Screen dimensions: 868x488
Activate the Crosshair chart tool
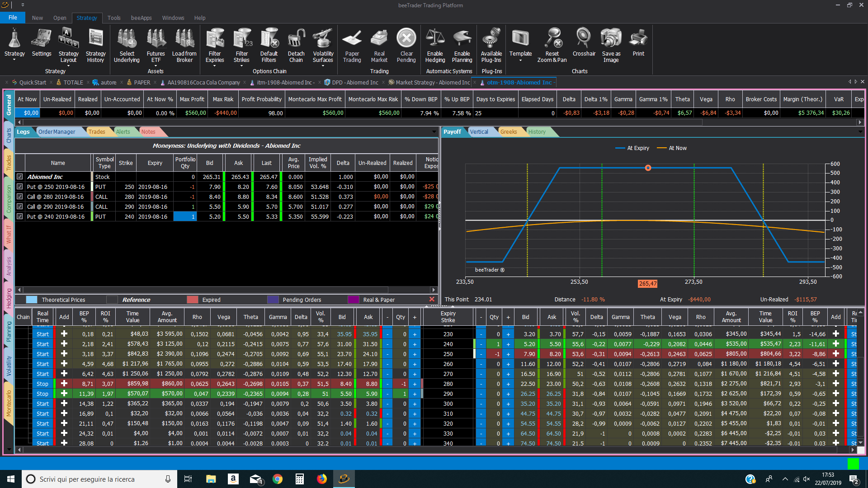tap(584, 42)
